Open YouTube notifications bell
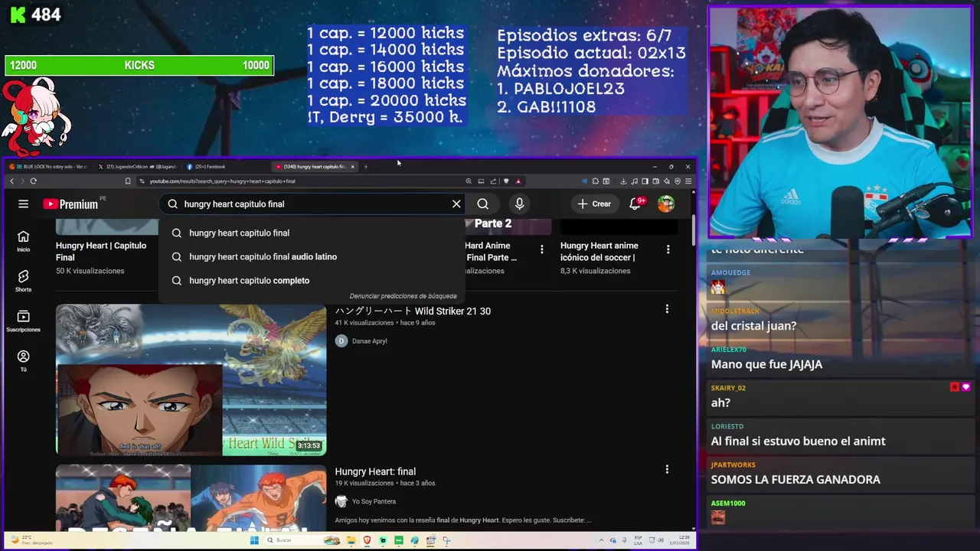 pyautogui.click(x=635, y=204)
